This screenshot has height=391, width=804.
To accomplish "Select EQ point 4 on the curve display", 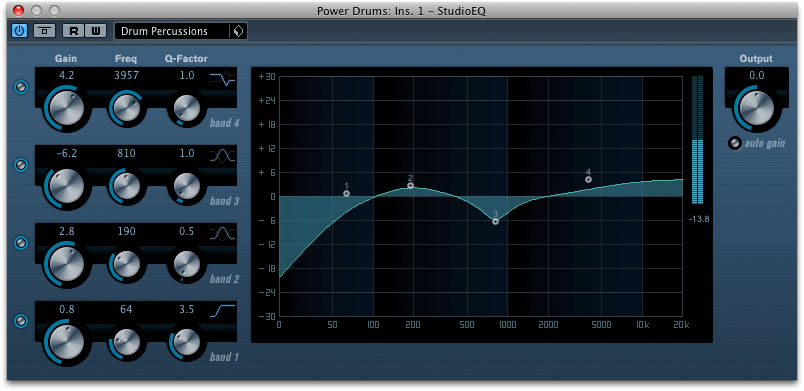I will click(x=588, y=179).
